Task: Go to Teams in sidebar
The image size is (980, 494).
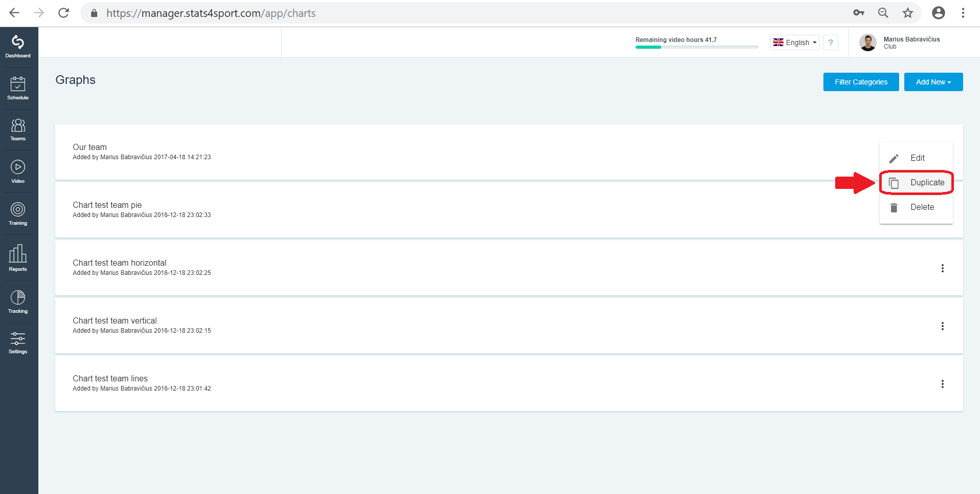Action: (18, 130)
